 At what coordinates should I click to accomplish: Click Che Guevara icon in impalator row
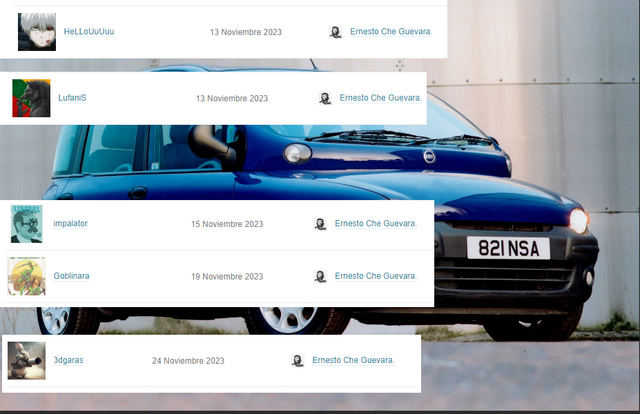320,224
